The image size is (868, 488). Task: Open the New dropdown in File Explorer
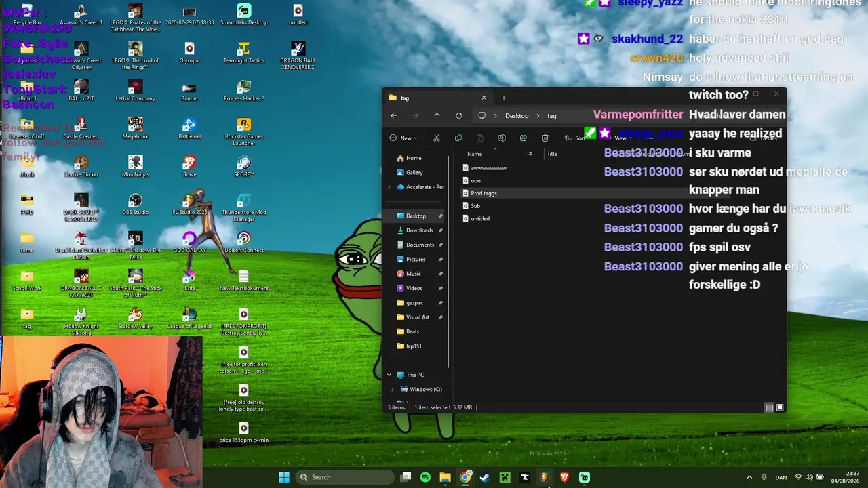point(403,138)
